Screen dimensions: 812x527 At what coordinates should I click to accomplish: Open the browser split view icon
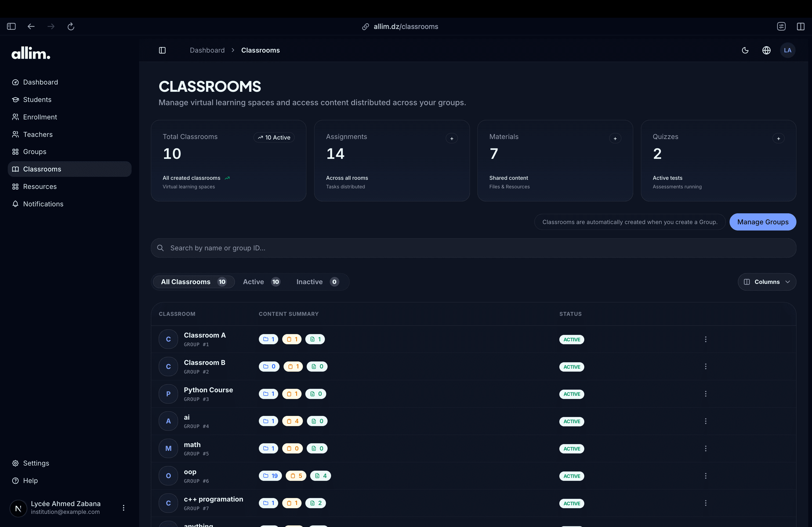coord(801,26)
